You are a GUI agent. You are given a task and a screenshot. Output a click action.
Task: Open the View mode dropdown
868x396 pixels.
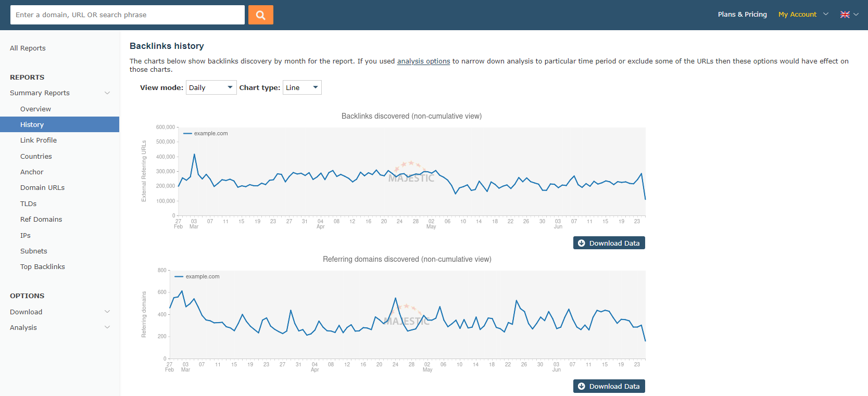(211, 87)
